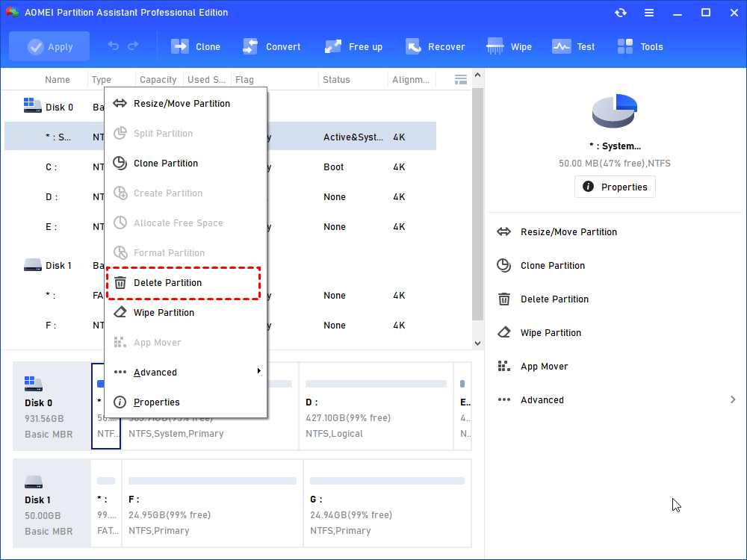Open the Clone toolbar item
747x560 pixels.
point(196,46)
